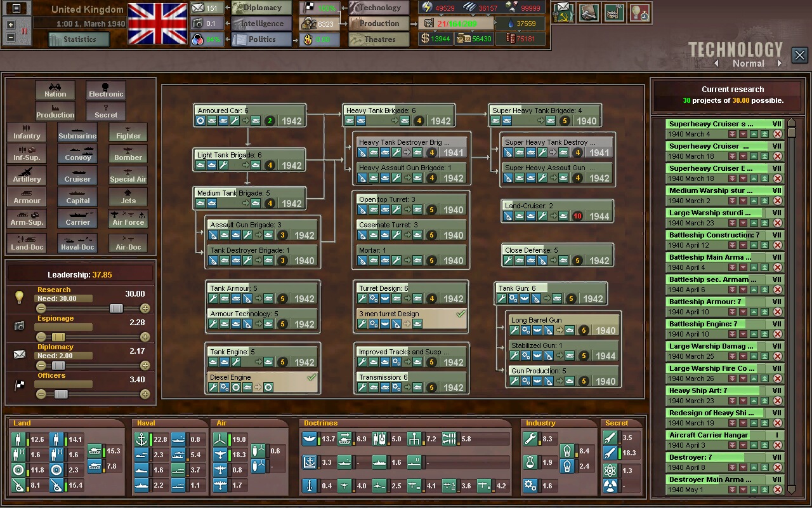812x508 pixels.
Task: Select the Carrier tech category
Action: (x=77, y=218)
